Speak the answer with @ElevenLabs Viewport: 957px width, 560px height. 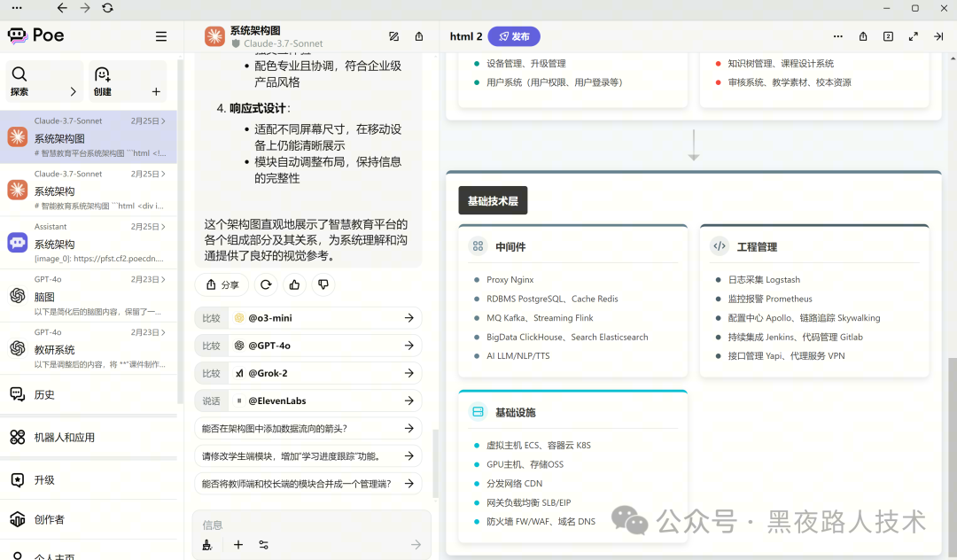point(308,401)
